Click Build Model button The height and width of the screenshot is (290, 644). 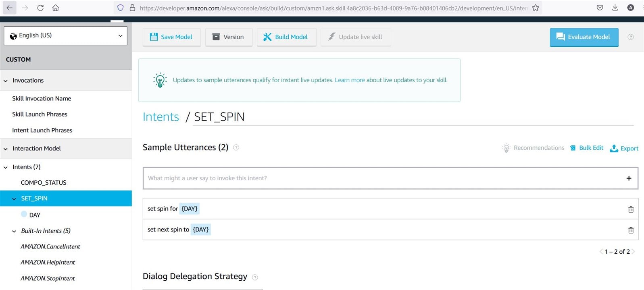pos(286,37)
